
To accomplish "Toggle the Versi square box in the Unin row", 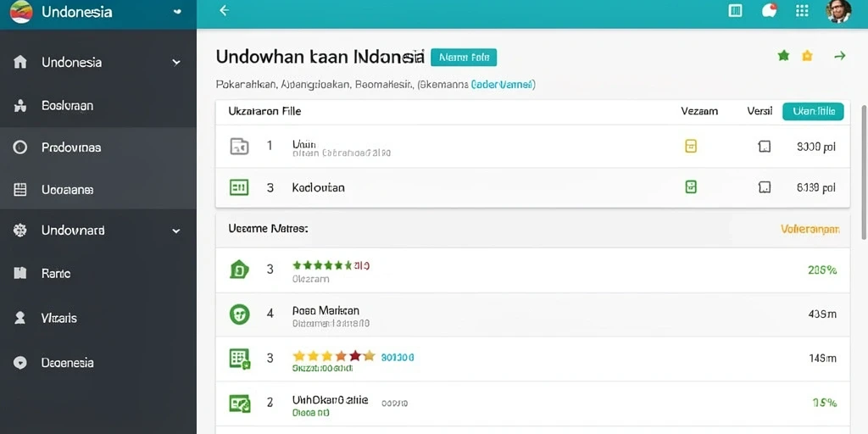I will pos(765,147).
